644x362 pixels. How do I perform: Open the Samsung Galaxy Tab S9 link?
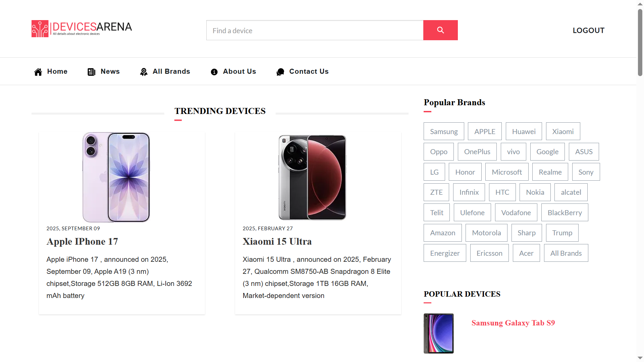pyautogui.click(x=513, y=323)
